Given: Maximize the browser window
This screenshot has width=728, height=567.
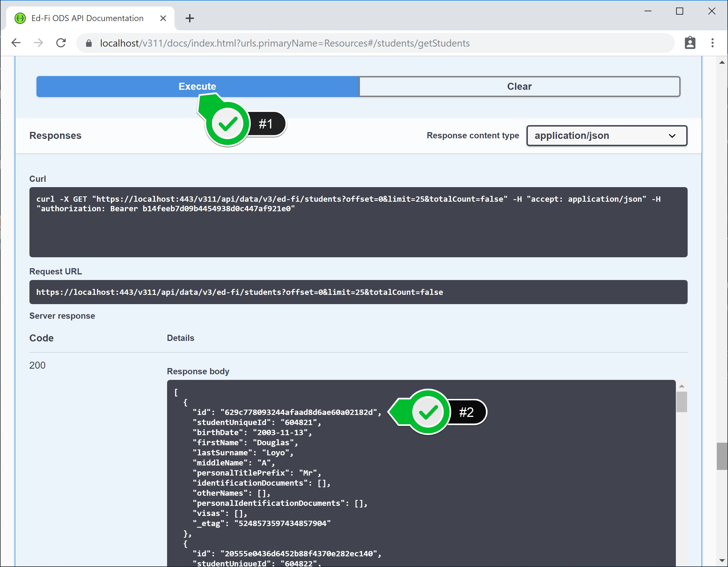Looking at the screenshot, I should (x=680, y=11).
